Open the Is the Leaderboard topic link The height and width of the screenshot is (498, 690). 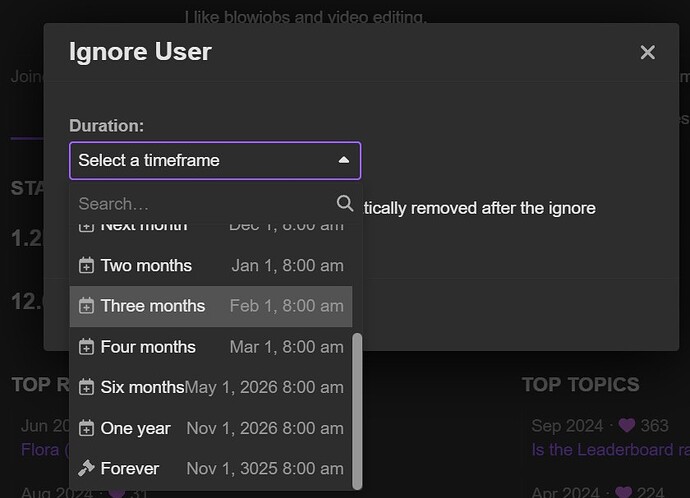point(610,450)
